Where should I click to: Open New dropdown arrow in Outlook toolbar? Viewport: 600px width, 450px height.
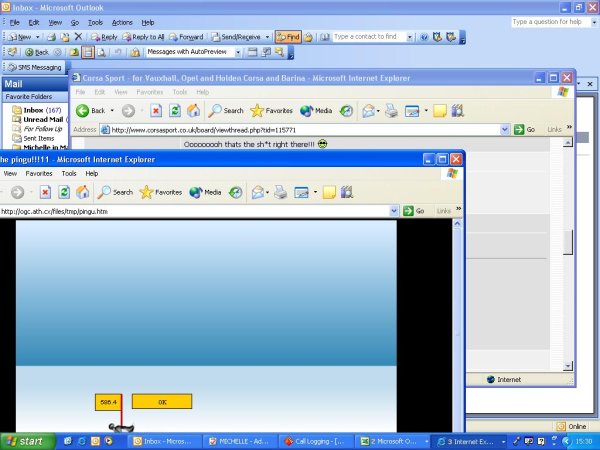tap(38, 37)
